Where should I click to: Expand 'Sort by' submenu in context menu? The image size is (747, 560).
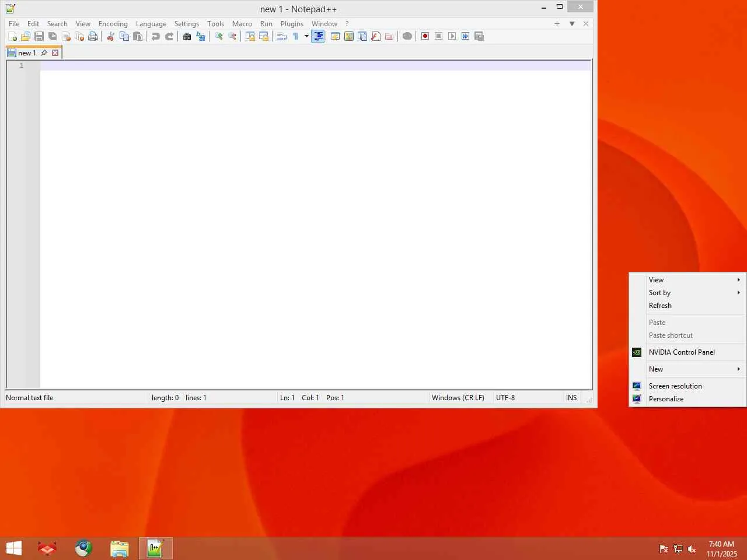(x=687, y=293)
